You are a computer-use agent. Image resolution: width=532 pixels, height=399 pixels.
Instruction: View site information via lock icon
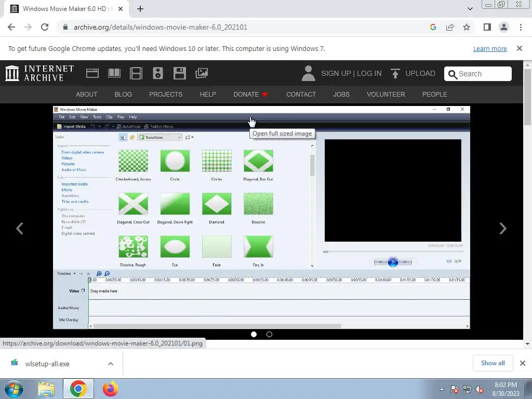point(65,27)
